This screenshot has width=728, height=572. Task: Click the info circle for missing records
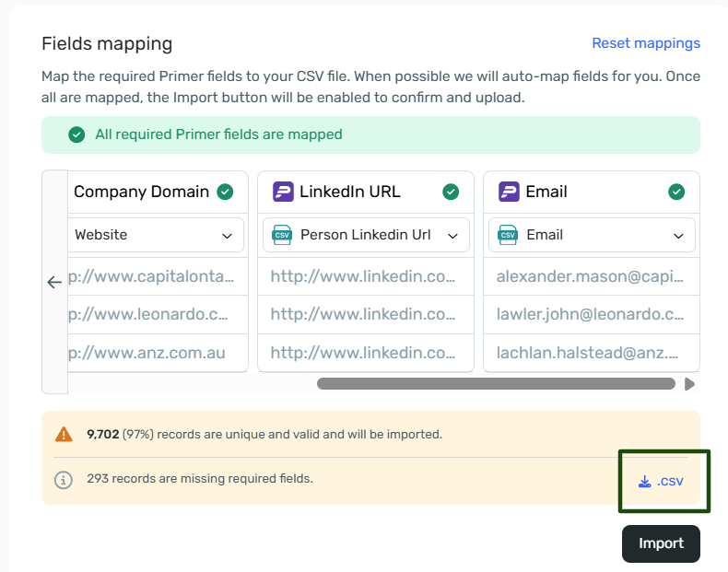pos(63,479)
